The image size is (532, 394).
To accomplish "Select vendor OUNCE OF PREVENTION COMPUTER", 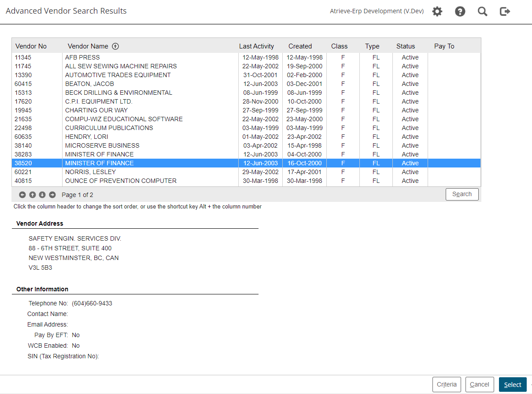I will click(x=121, y=181).
